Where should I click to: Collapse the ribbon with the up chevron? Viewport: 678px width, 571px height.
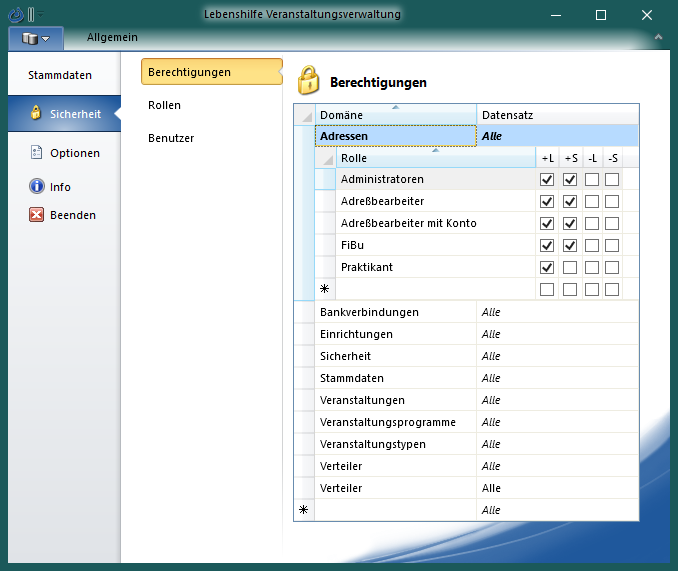tap(658, 37)
